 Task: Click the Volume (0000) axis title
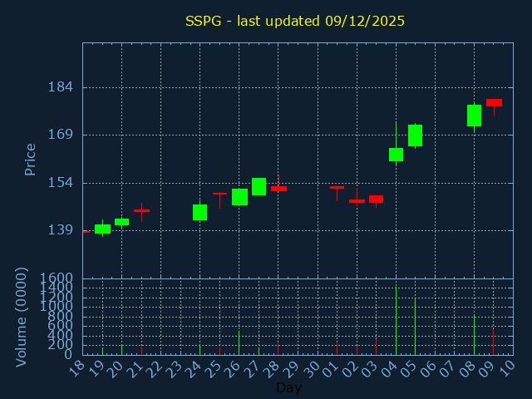click(x=22, y=317)
